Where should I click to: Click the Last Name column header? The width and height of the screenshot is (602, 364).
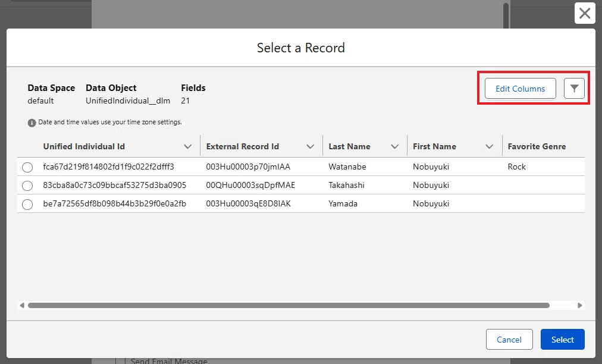[x=349, y=146]
